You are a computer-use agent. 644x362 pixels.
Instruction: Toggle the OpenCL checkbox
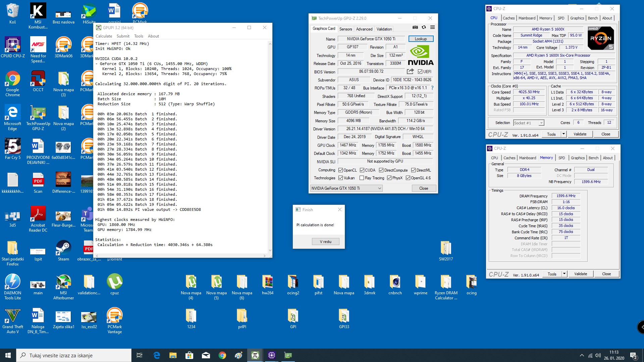click(x=340, y=170)
